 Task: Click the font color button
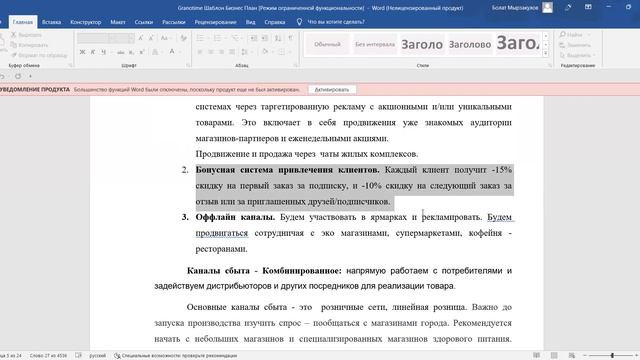pos(172,52)
